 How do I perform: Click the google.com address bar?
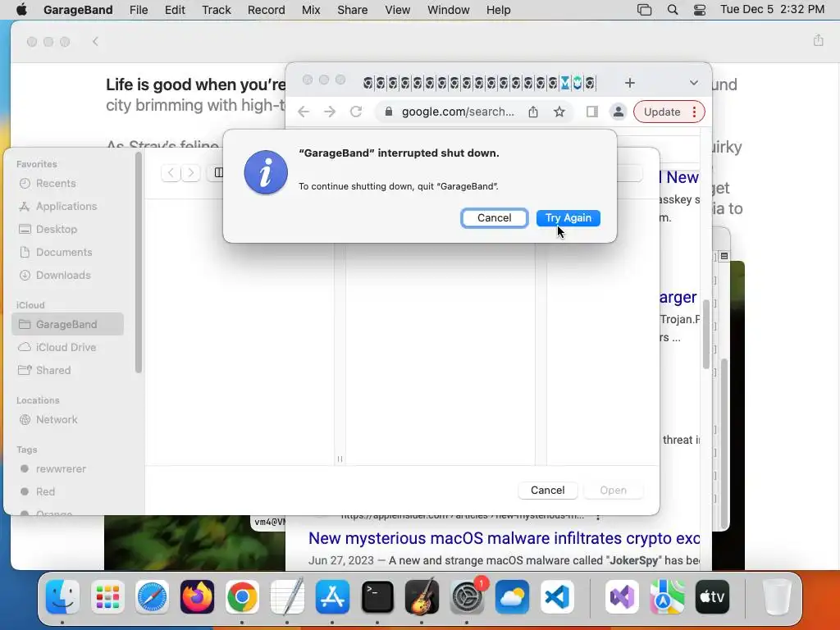pyautogui.click(x=458, y=112)
